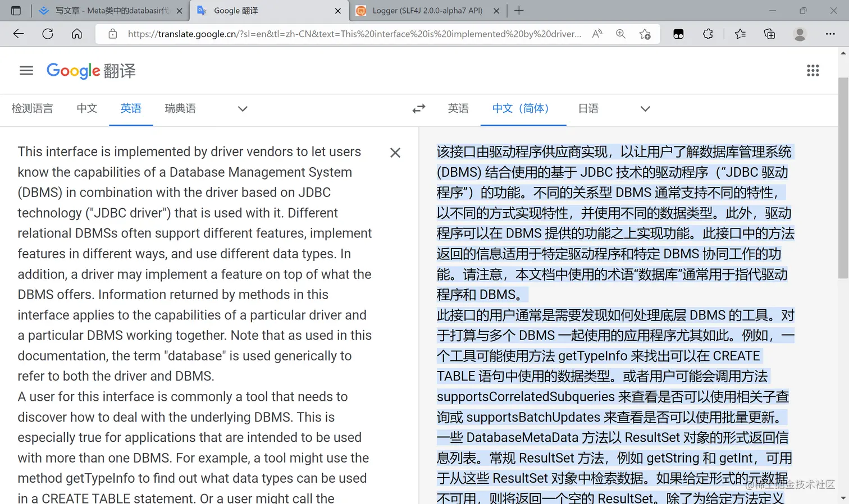Click the Google 翻译 logo
The height and width of the screenshot is (504, 849).
pyautogui.click(x=91, y=71)
